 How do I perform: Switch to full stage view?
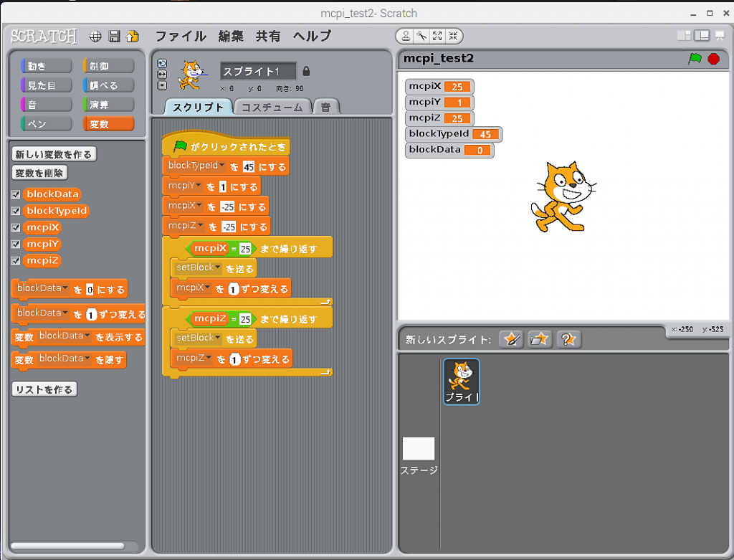click(x=702, y=36)
